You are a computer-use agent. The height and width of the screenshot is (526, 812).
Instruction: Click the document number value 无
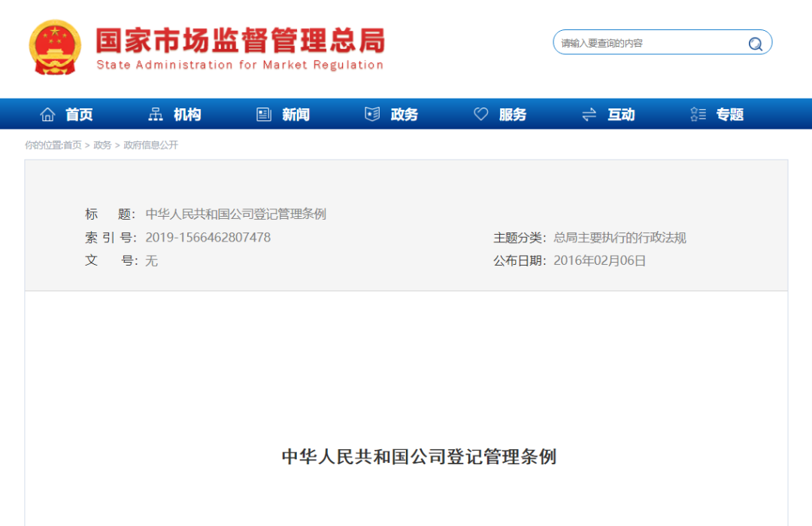[x=151, y=260]
